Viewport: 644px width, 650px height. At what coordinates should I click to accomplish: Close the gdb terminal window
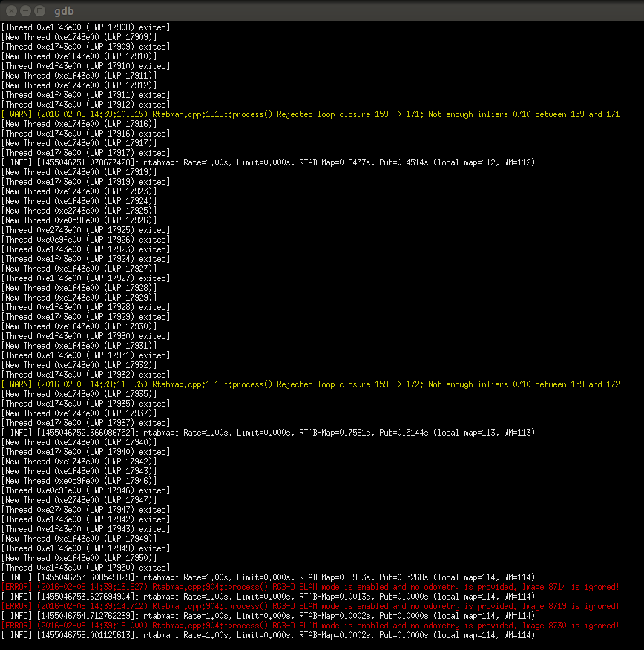[10, 11]
